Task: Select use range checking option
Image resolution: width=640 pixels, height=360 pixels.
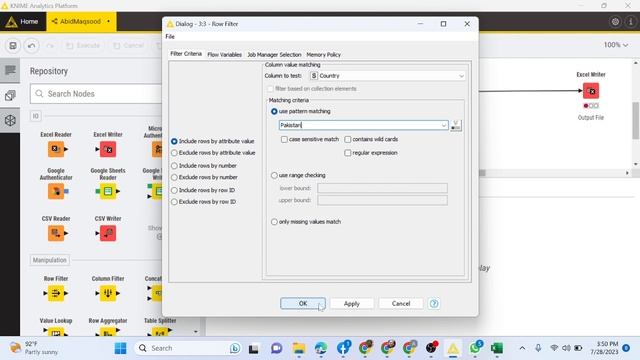Action: tap(298, 175)
